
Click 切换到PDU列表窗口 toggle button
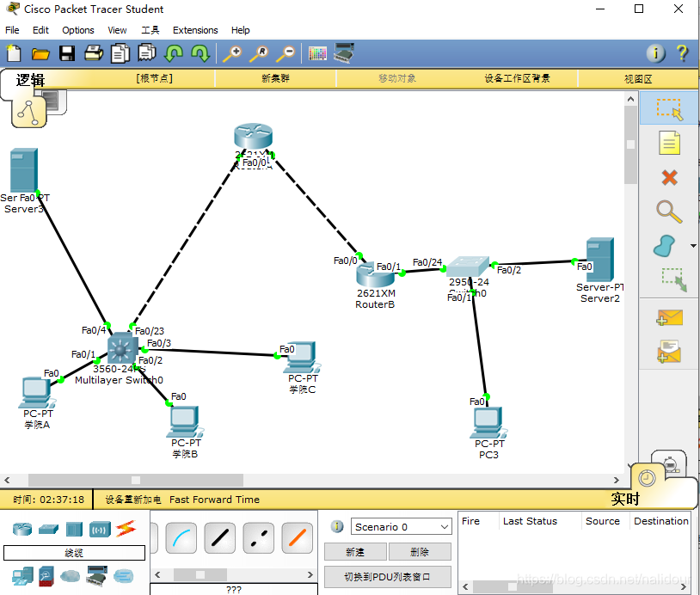point(388,577)
